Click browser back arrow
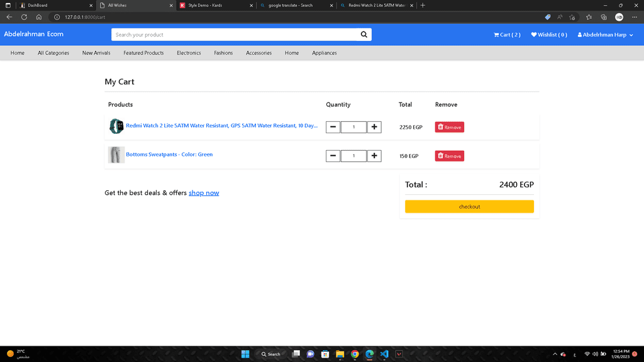Viewport: 644px width, 362px height. tap(9, 17)
